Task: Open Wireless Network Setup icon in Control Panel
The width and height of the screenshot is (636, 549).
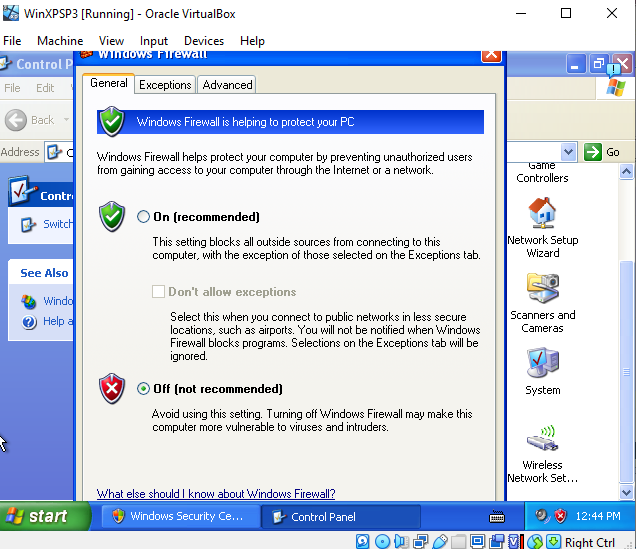Action: click(x=543, y=454)
